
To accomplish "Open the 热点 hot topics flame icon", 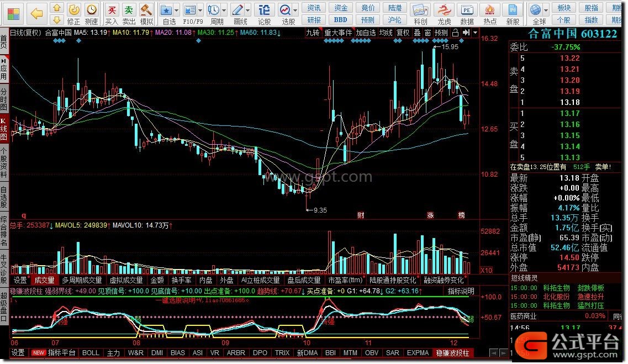I will (x=490, y=10).
